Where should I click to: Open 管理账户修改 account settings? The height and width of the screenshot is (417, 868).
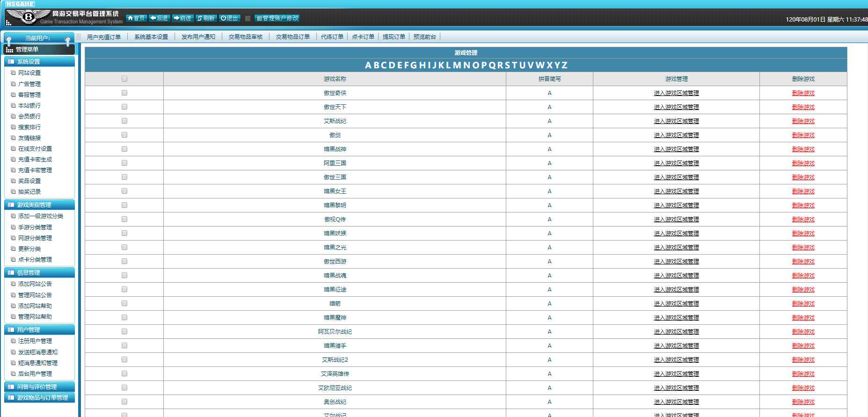point(277,18)
